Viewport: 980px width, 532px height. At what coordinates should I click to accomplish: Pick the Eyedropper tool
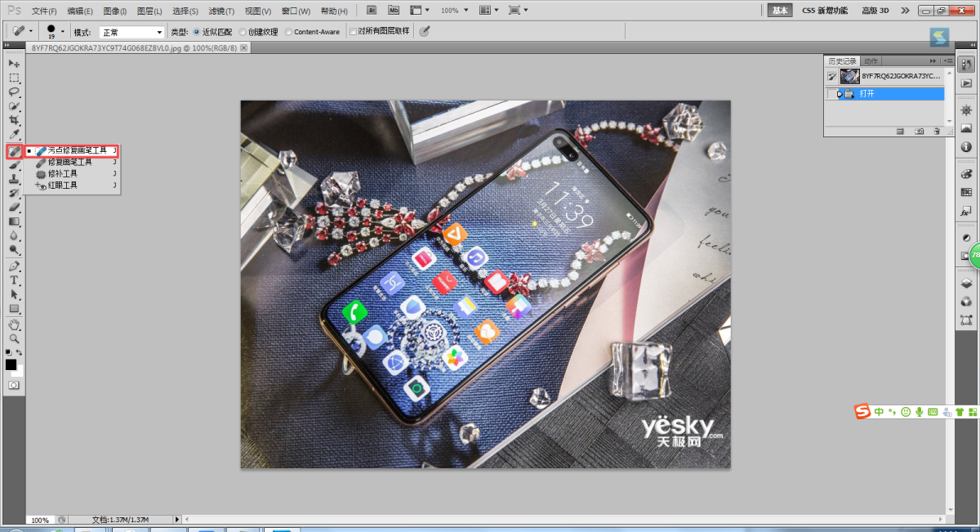coord(14,134)
